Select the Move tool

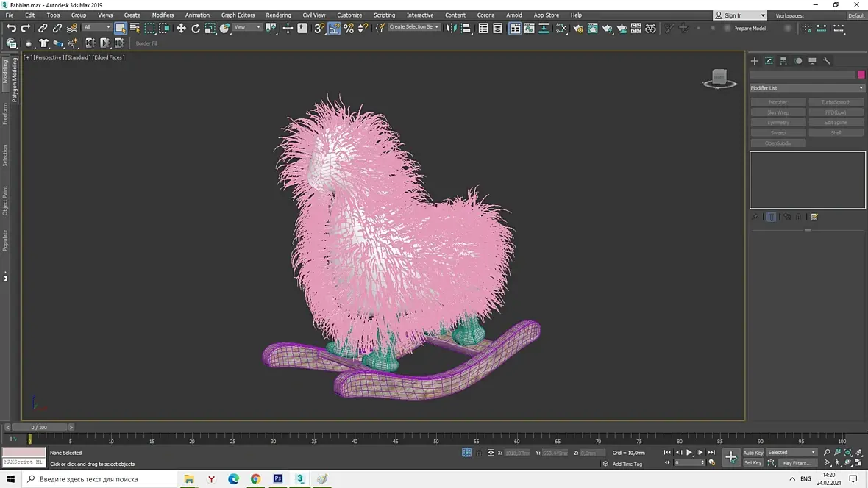(181, 28)
